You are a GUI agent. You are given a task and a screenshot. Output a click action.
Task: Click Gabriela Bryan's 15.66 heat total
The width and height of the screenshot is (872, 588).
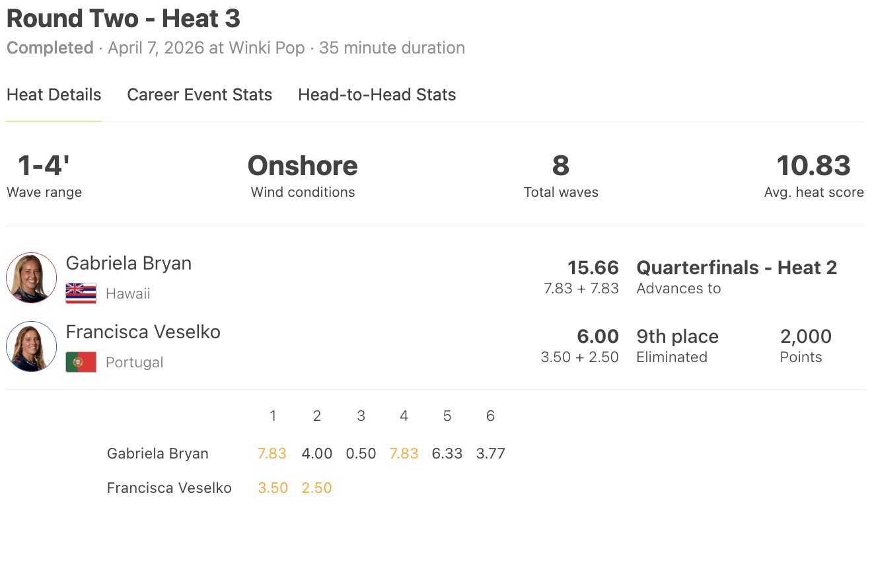[593, 268]
